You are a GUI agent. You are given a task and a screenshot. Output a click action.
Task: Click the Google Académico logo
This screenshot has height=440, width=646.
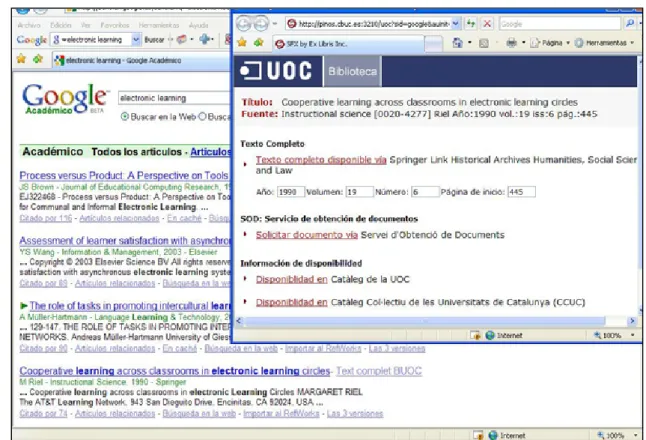point(65,99)
